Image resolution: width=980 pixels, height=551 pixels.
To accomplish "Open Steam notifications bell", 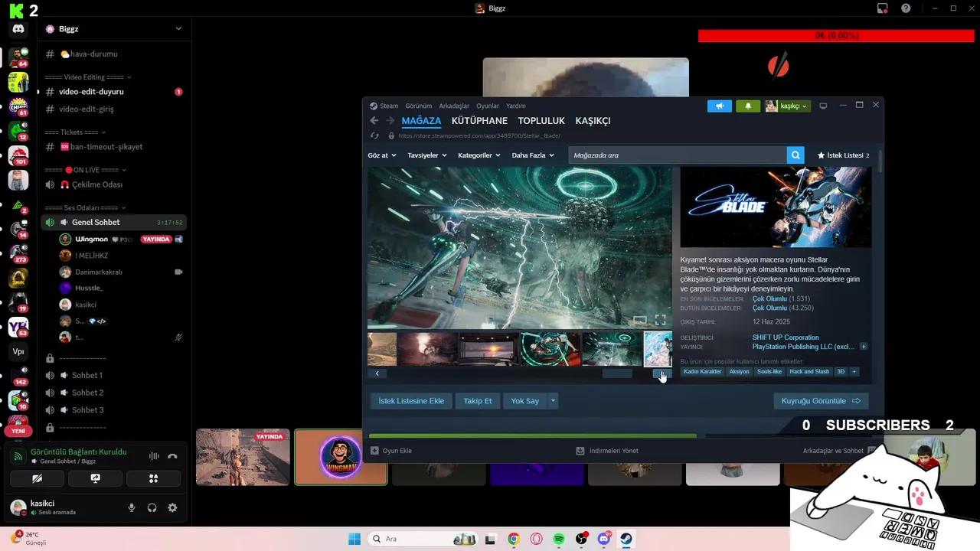I will point(748,106).
